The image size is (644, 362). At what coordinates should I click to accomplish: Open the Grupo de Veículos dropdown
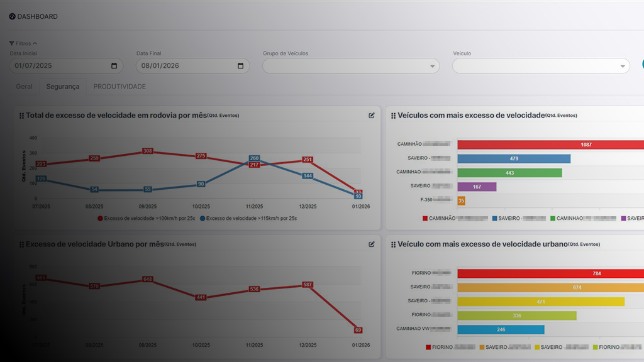click(351, 66)
